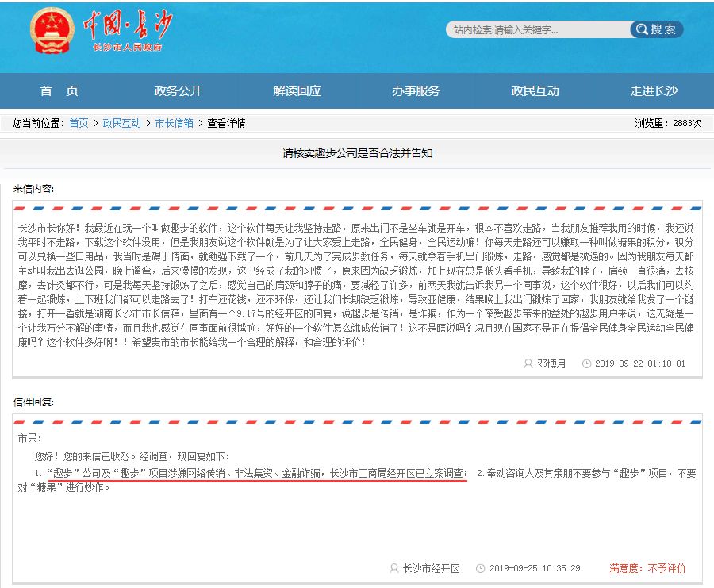Click the 满意度: 不予评价 rating text
Screen dimensions: 714x588
[x=647, y=568]
